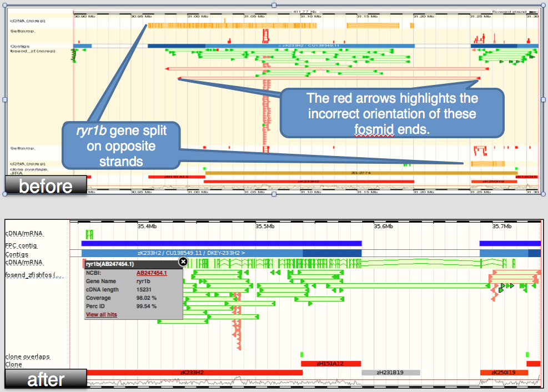Click the right-middle resize handle of the before image
The image size is (548, 392).
coord(542,99)
